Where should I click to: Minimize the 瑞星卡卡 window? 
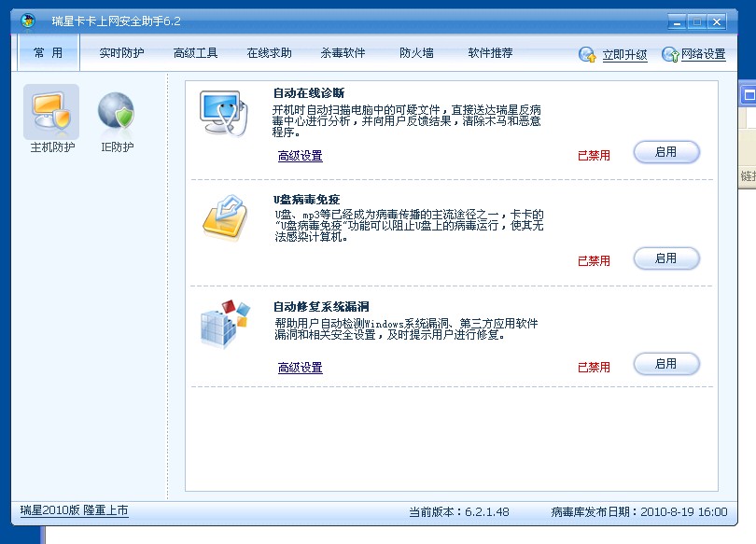point(677,21)
